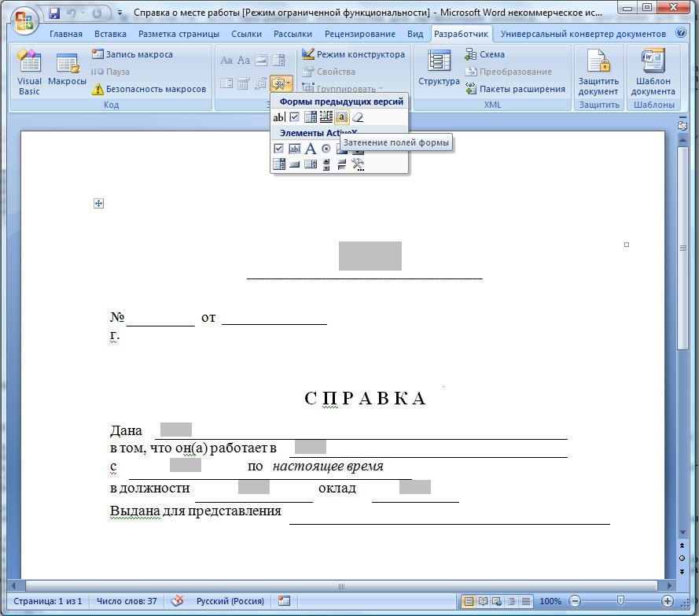Open the Структура XML pane
The width and height of the screenshot is (699, 616).
tap(439, 68)
